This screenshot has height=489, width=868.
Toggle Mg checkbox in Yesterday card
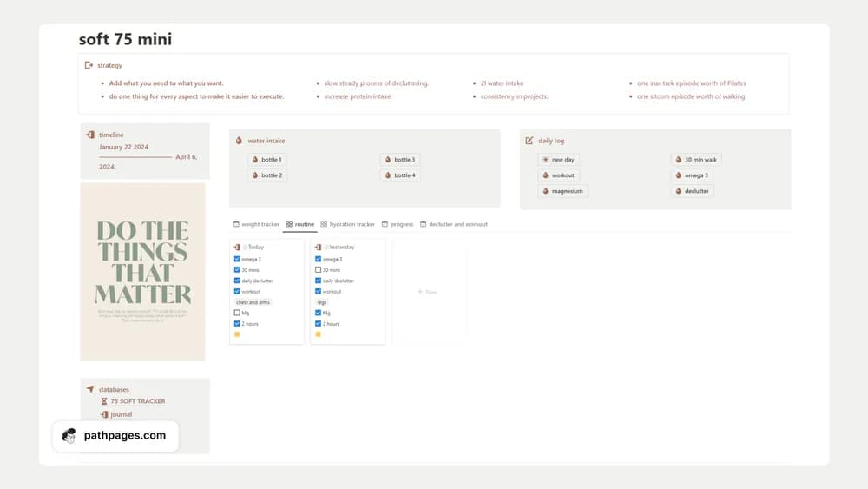(319, 313)
